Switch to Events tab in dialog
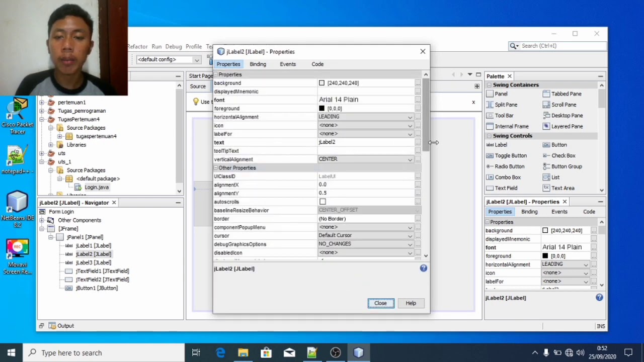This screenshot has height=362, width=644. pyautogui.click(x=288, y=64)
